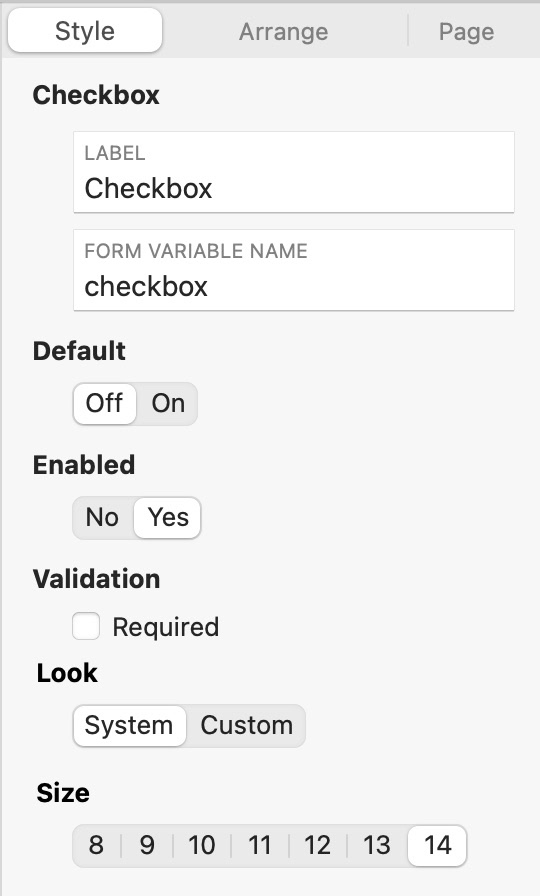The width and height of the screenshot is (540, 896).
Task: Choose size 8
Action: tap(97, 845)
